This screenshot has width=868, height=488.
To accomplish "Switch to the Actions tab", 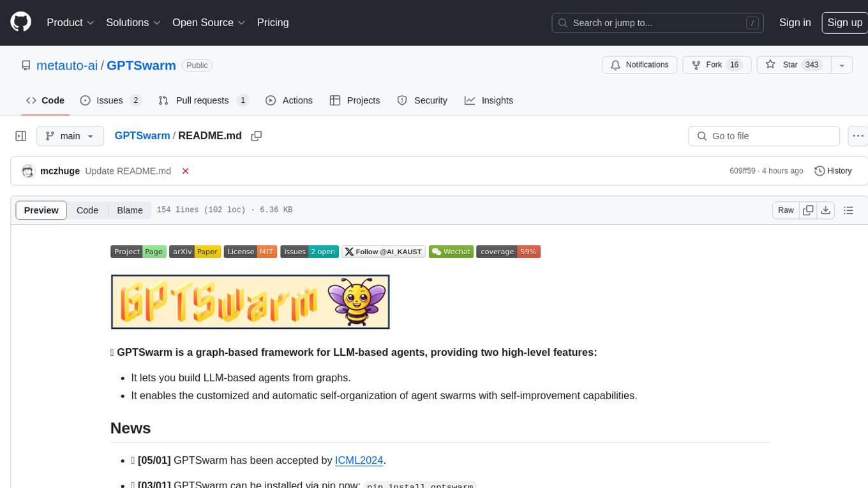I will pyautogui.click(x=289, y=100).
